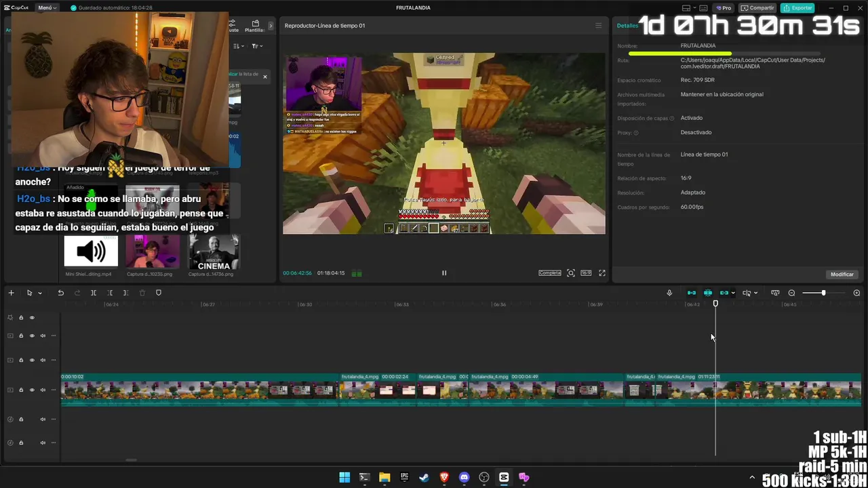This screenshot has height=488, width=868.
Task: Split clip at playhead
Action: (x=94, y=293)
